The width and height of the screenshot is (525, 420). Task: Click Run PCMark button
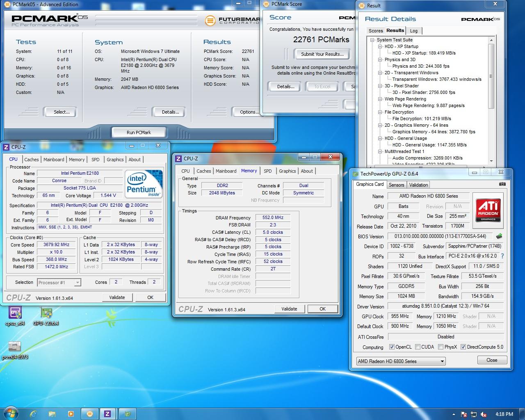coord(139,132)
